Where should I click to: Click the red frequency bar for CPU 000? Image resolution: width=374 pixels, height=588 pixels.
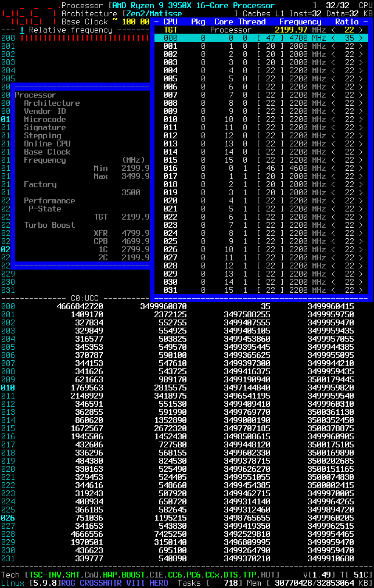[85, 38]
